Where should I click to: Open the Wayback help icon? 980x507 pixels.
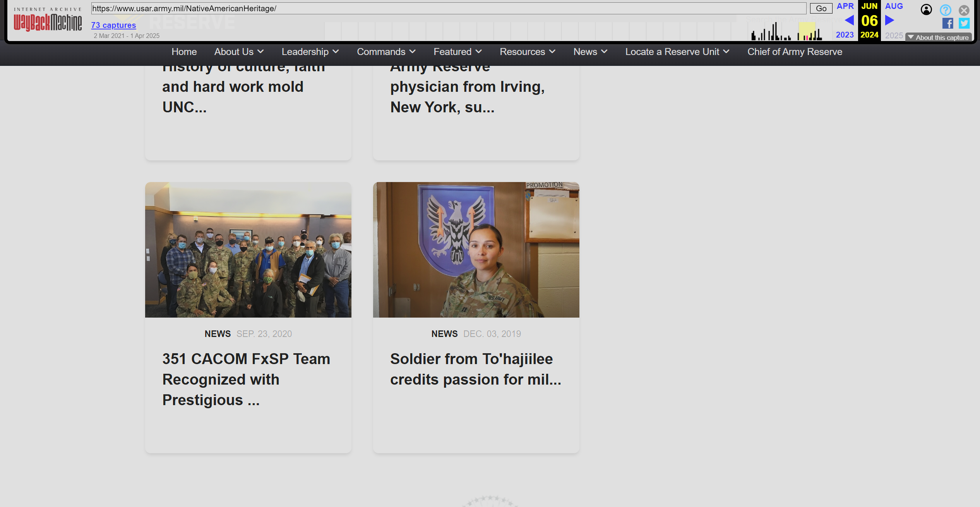[x=945, y=10]
